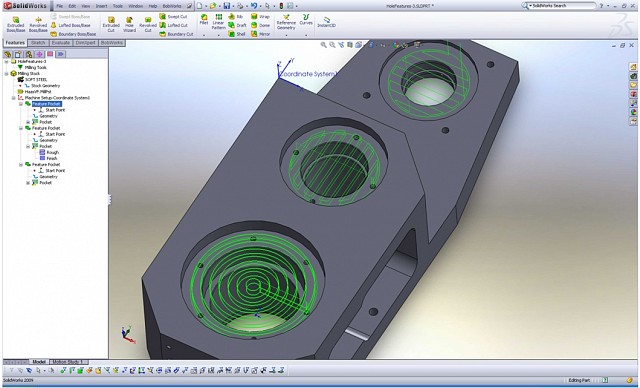
Task: Click the Save icon in the toolbar
Action: [x=227, y=6]
